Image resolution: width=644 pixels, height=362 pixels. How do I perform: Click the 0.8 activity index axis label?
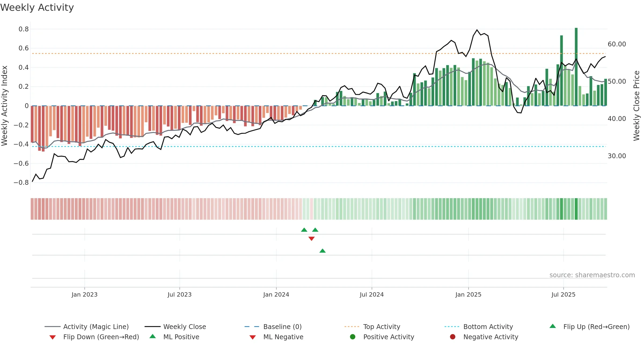tap(24, 29)
